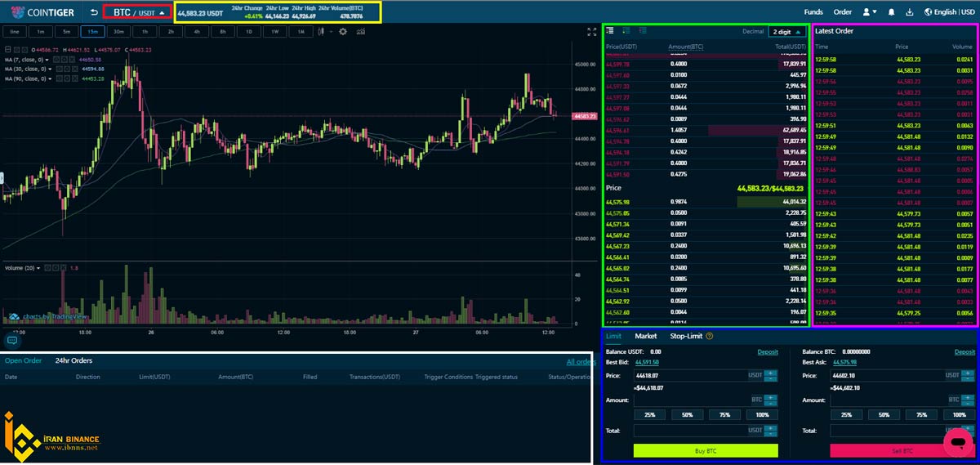Open the BTC / USDT pair selector
The width and height of the screenshot is (980, 465).
pyautogui.click(x=137, y=12)
